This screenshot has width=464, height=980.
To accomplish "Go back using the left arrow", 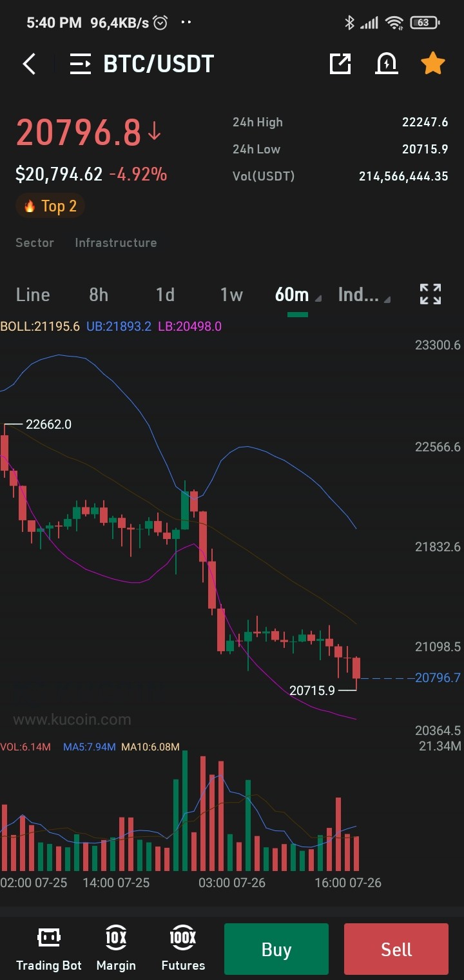I will click(29, 64).
